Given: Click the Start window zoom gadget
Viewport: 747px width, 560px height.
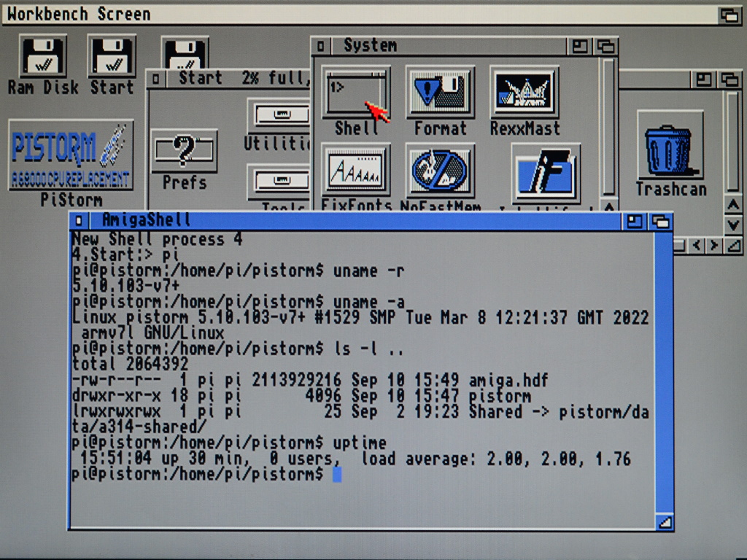Looking at the screenshot, I should (x=703, y=79).
